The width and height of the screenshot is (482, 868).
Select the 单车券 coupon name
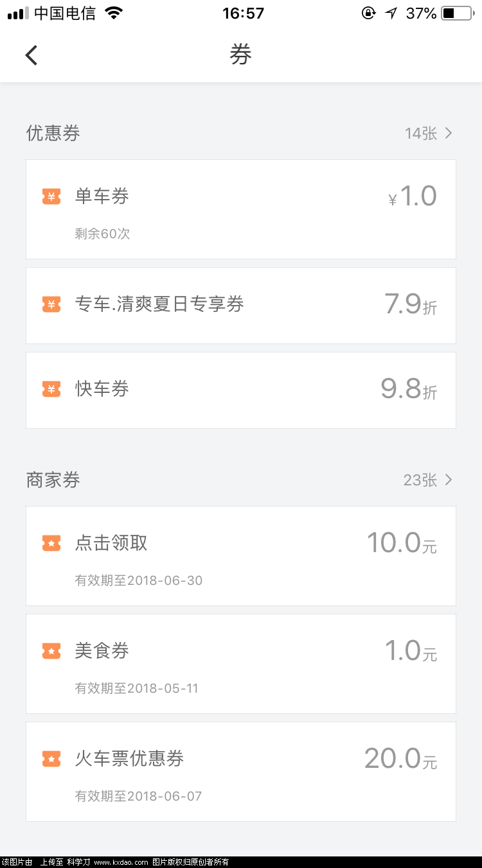[102, 196]
